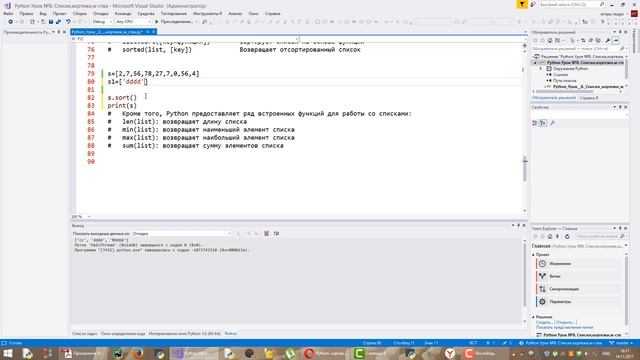Click Quick Launch search box
640x360 pixels.
click(571, 4)
